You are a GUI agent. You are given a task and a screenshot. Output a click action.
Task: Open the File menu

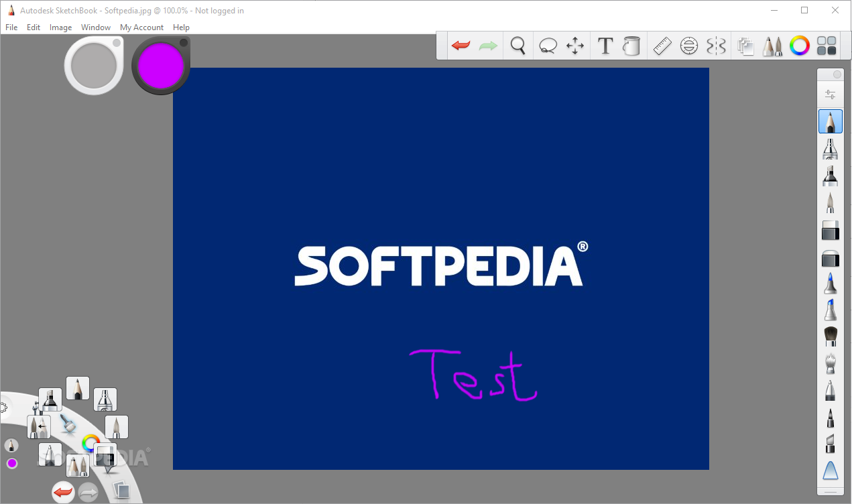(x=11, y=27)
